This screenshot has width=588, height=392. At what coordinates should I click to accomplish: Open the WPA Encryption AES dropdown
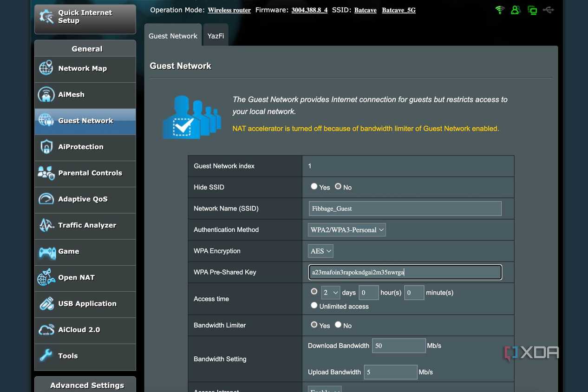(x=320, y=251)
